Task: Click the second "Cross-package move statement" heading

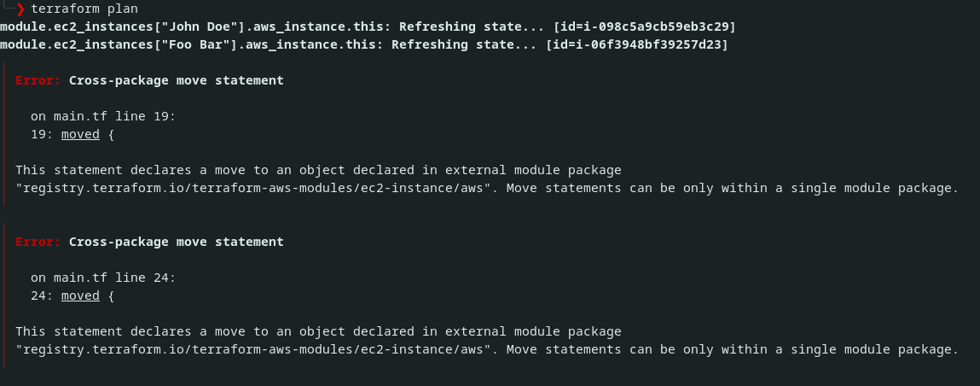Action: 176,242
